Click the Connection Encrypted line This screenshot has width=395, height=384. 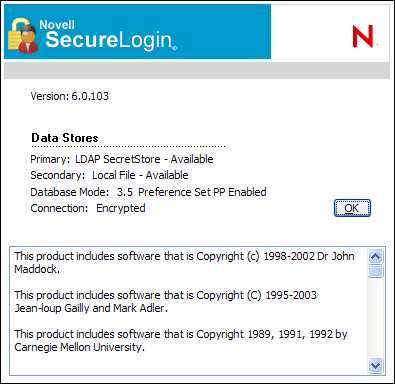[88, 208]
